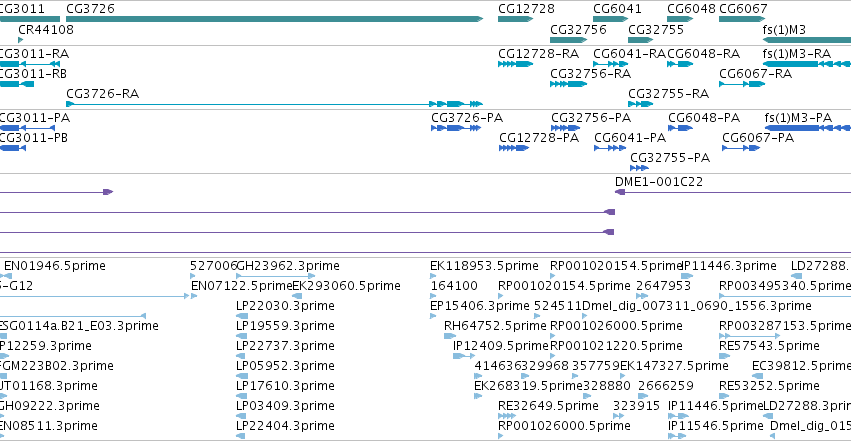Screen dimensions: 851x441
Task: Click the CG6041-PA protein label
Action: pyautogui.click(x=630, y=138)
